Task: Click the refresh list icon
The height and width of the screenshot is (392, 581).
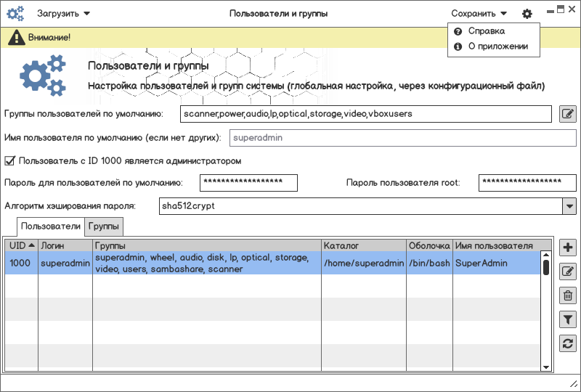Action: click(x=568, y=343)
